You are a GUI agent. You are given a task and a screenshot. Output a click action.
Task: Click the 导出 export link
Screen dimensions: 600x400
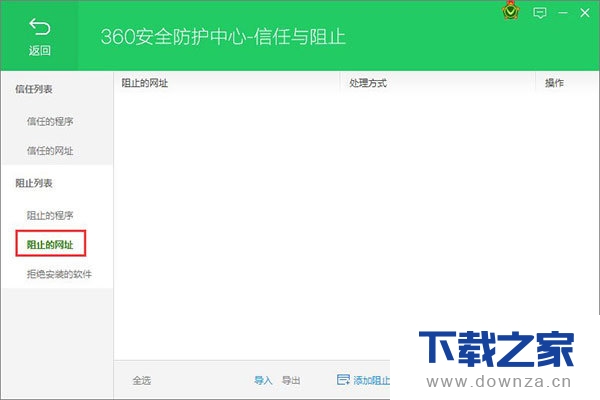291,380
